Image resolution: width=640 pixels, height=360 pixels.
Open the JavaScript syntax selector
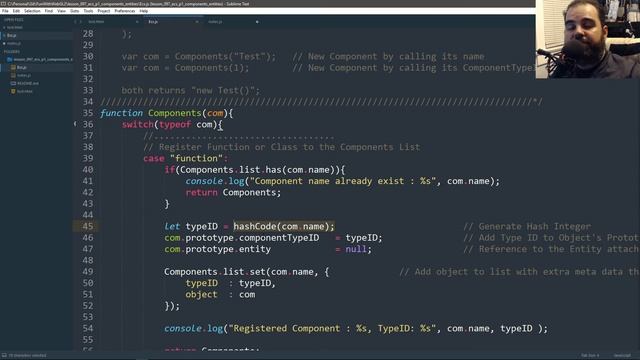pyautogui.click(x=622, y=356)
